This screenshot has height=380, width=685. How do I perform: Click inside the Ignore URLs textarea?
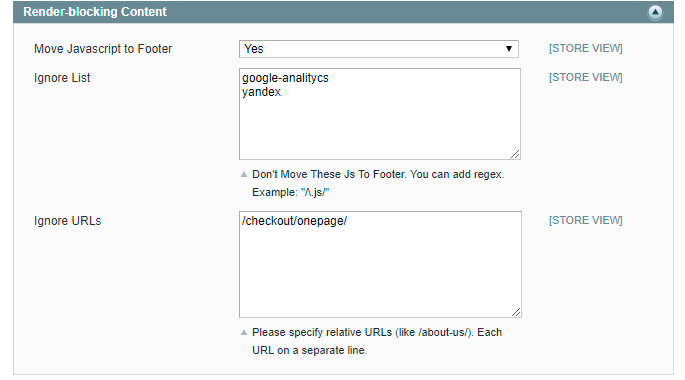[380, 264]
